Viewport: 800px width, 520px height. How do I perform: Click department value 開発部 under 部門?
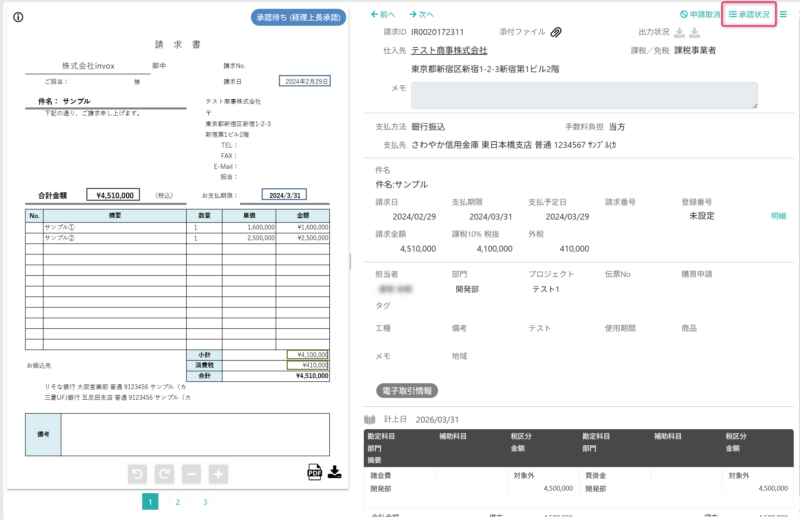[x=467, y=289]
